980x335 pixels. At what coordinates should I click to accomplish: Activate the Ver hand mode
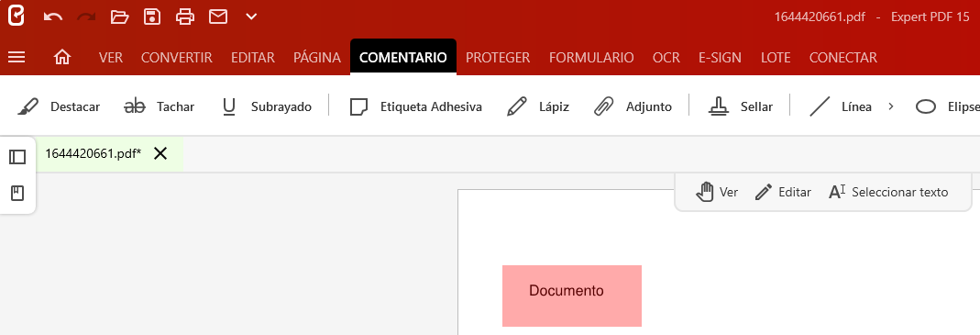tap(717, 192)
